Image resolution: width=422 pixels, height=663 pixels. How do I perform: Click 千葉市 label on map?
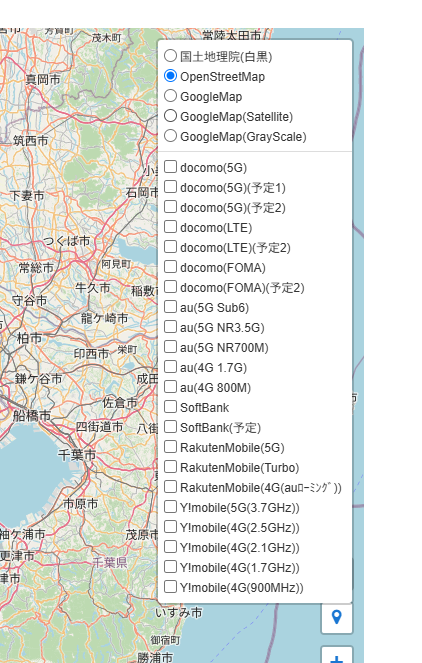click(x=77, y=455)
